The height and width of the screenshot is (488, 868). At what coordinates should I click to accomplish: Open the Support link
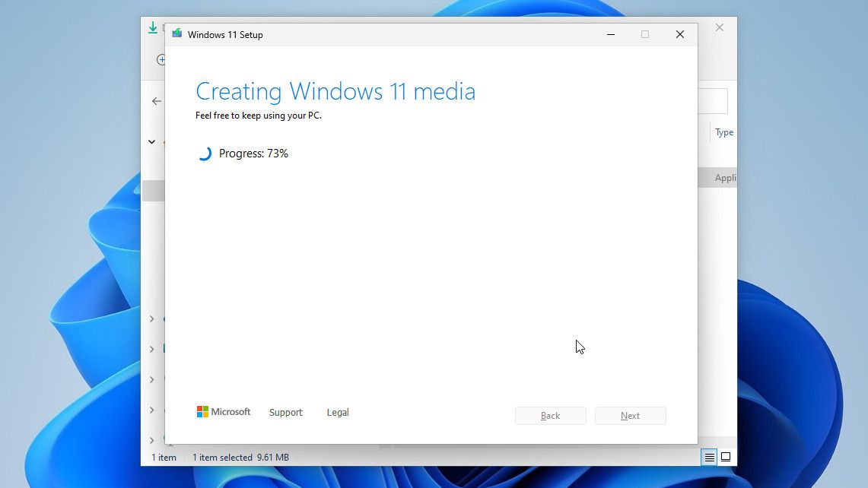click(285, 412)
